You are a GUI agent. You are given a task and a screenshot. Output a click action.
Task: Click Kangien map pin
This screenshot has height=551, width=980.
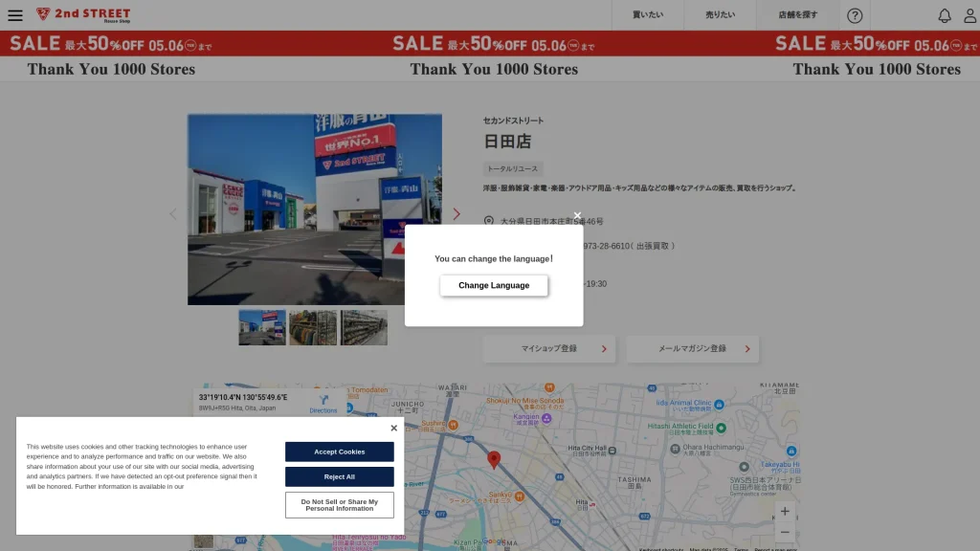(546, 419)
